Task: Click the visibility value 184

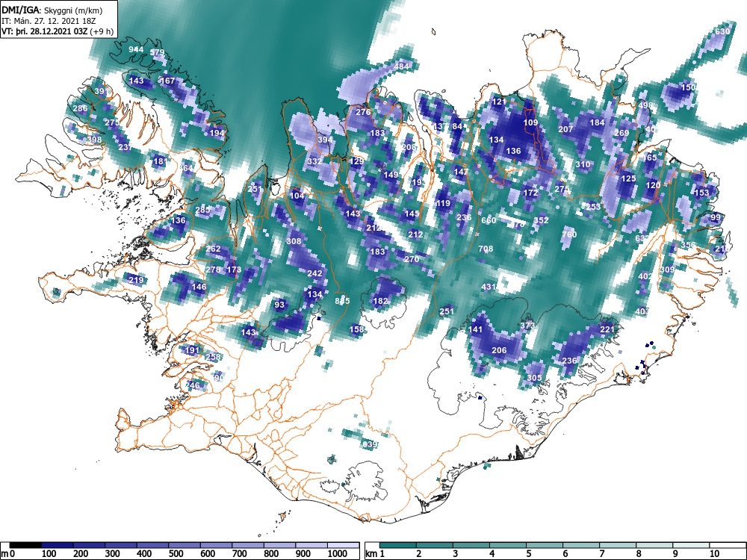Action: pyautogui.click(x=597, y=122)
